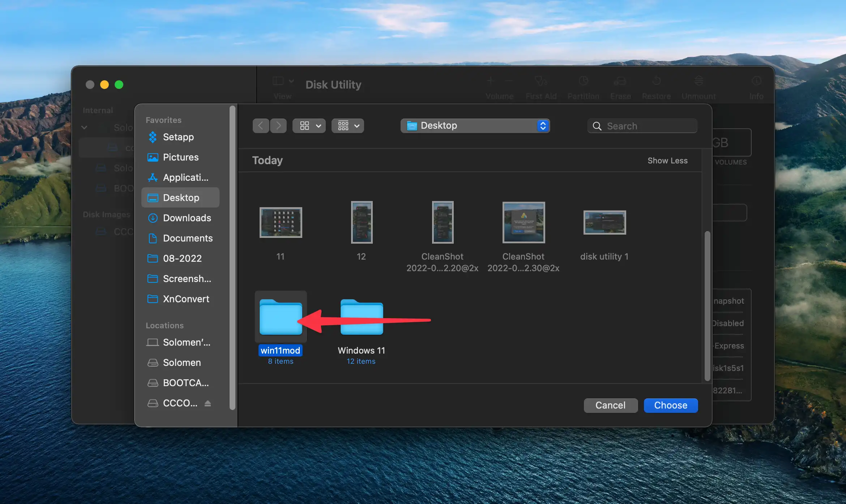Click the win11mod folder name label
Viewport: 846px width, 504px height.
click(281, 350)
